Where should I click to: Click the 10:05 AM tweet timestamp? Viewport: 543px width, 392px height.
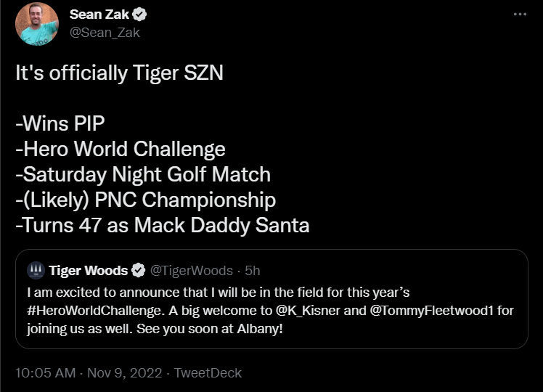point(45,373)
